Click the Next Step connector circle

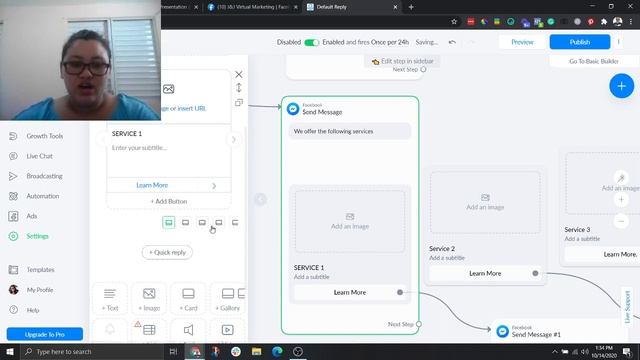(419, 324)
